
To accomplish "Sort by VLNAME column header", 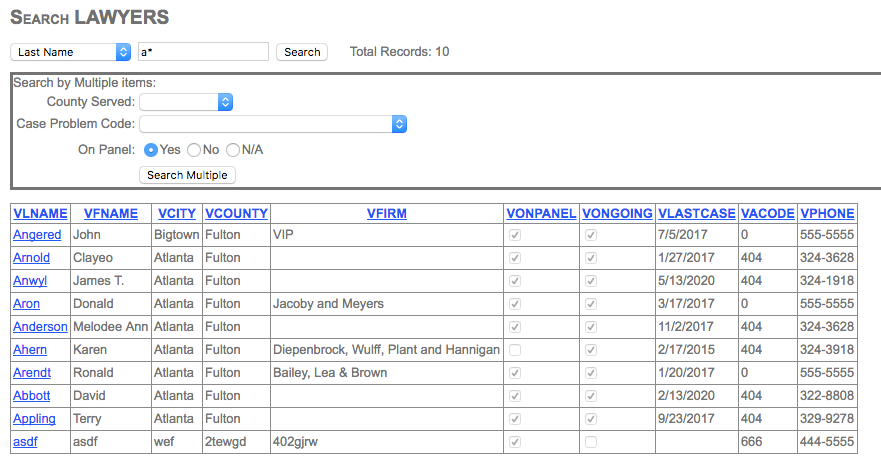I will pyautogui.click(x=40, y=213).
